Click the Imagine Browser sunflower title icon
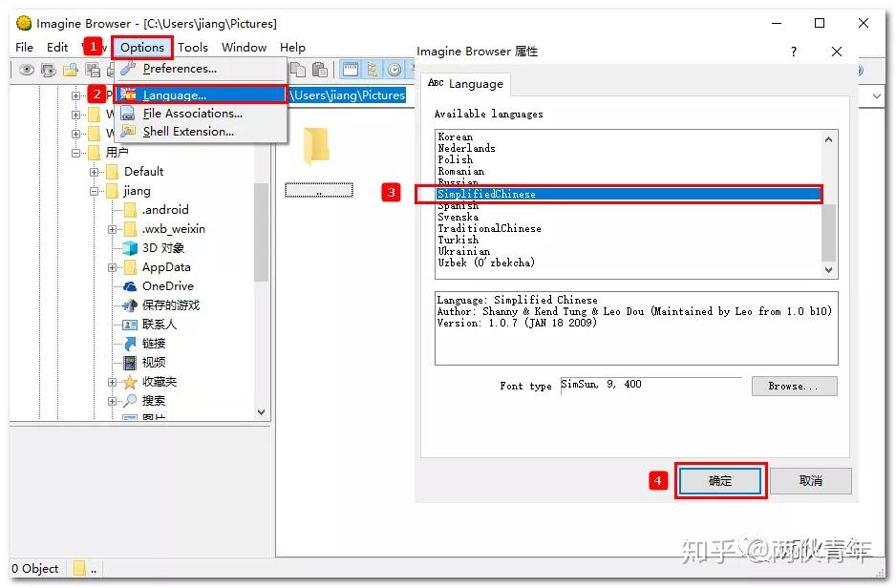Screen dimensions: 896x588 pos(24,24)
